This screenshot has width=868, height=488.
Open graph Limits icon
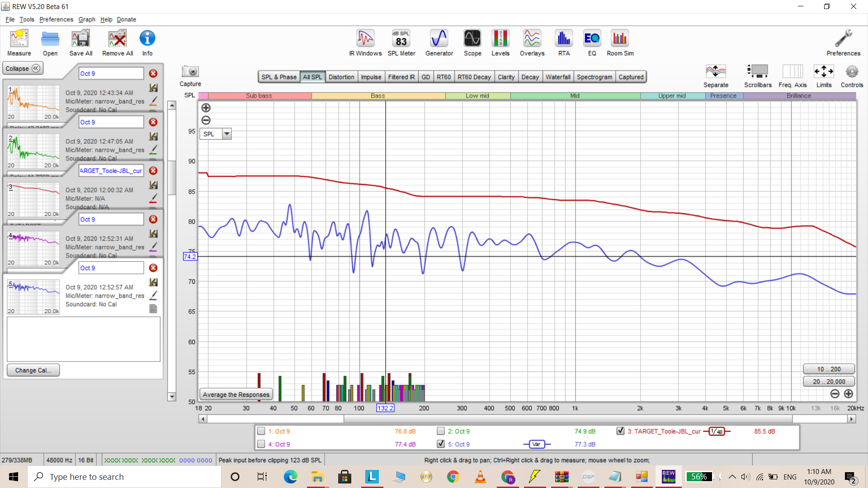point(824,76)
